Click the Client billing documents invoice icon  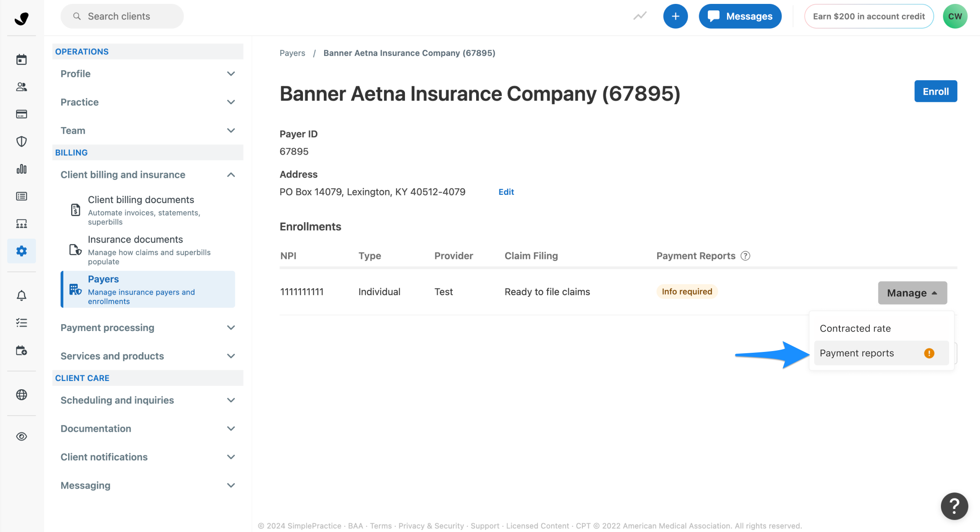pos(76,210)
